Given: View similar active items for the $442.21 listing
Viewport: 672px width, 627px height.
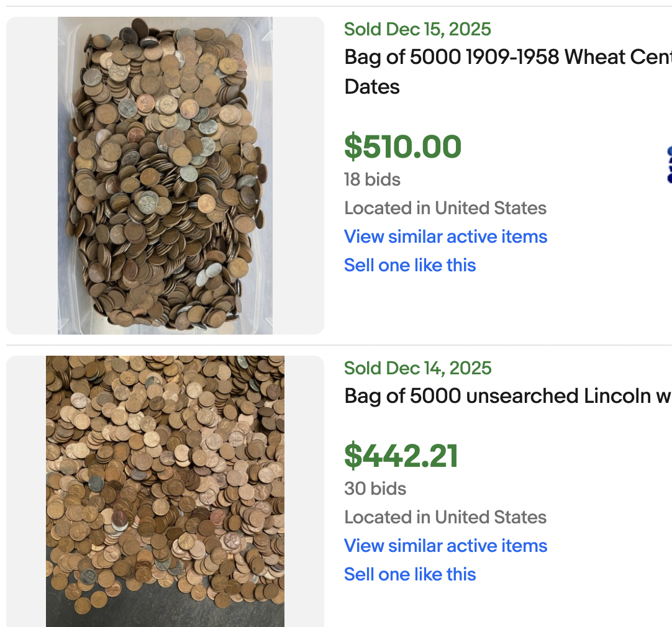Looking at the screenshot, I should point(445,546).
